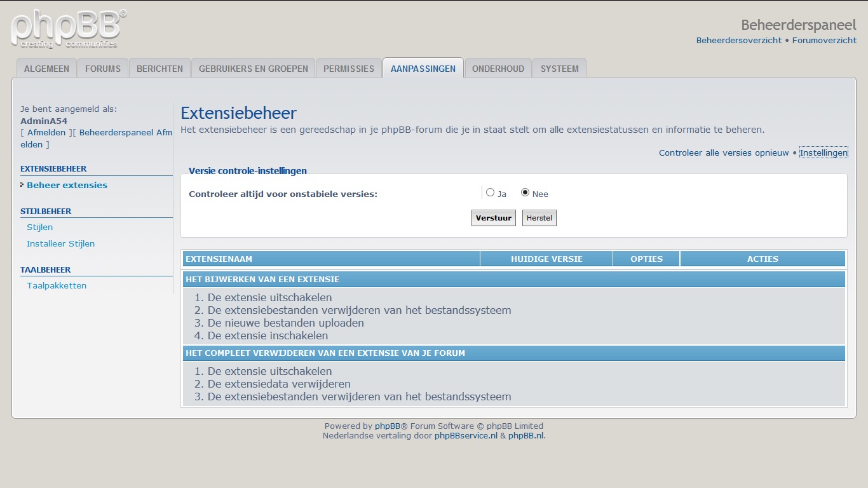Toggle the Instellingen link

[x=824, y=152]
